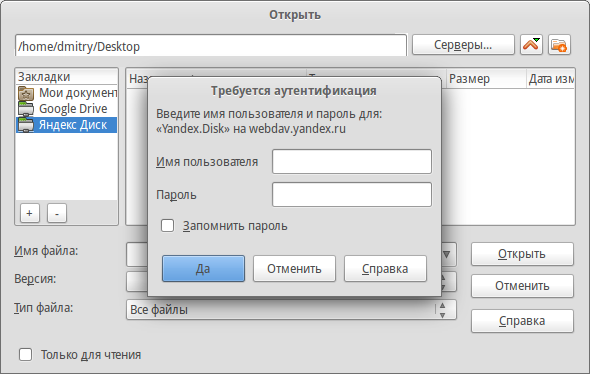The height and width of the screenshot is (374, 590).
Task: Focus the Пароль input field
Action: point(352,195)
